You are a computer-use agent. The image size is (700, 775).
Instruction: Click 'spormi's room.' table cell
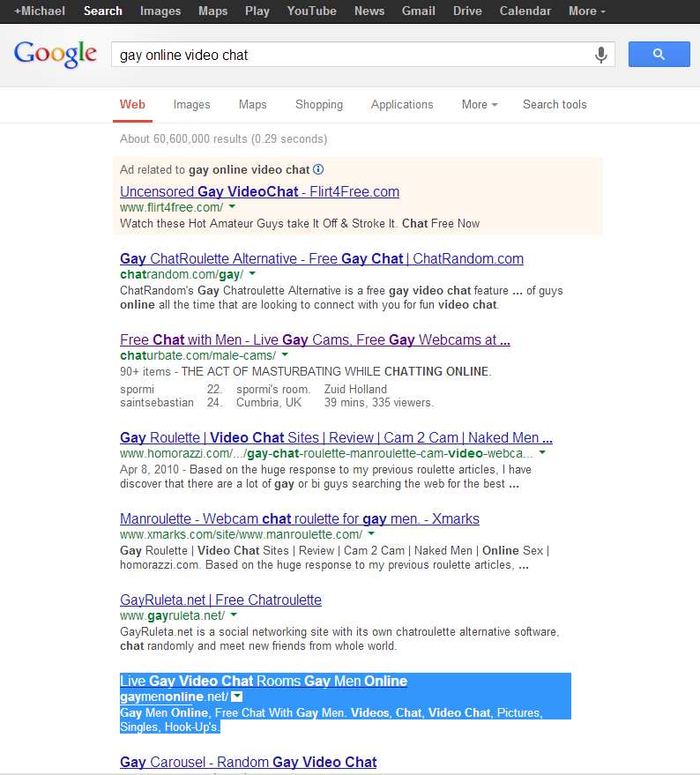tap(273, 390)
